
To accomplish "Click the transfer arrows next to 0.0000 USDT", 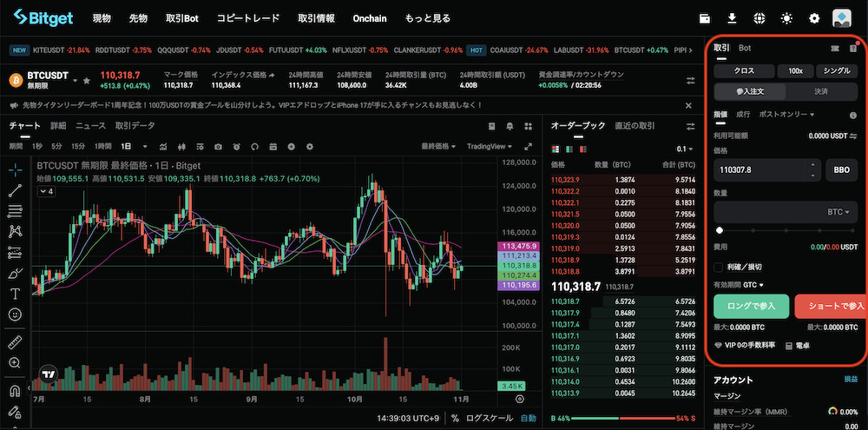I will click(x=853, y=136).
